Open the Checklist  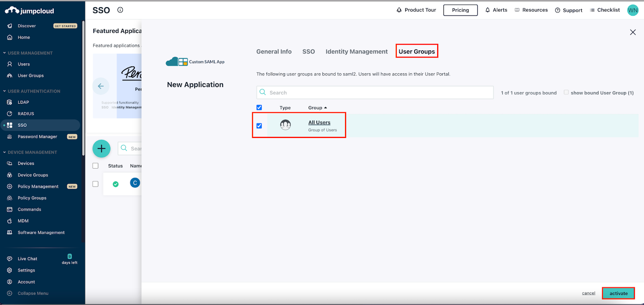click(x=605, y=10)
